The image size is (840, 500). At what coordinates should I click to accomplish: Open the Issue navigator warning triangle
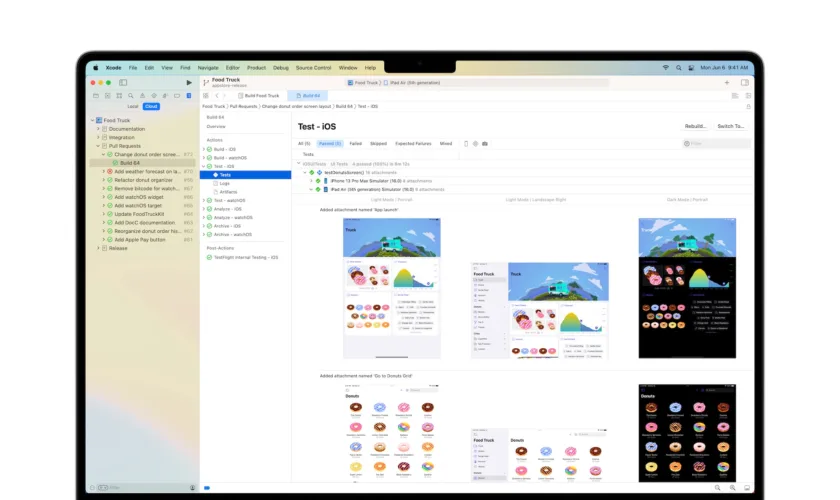click(142, 95)
